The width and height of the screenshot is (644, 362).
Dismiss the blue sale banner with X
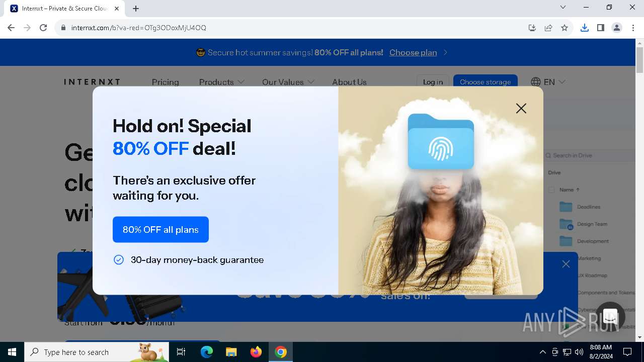[566, 264]
